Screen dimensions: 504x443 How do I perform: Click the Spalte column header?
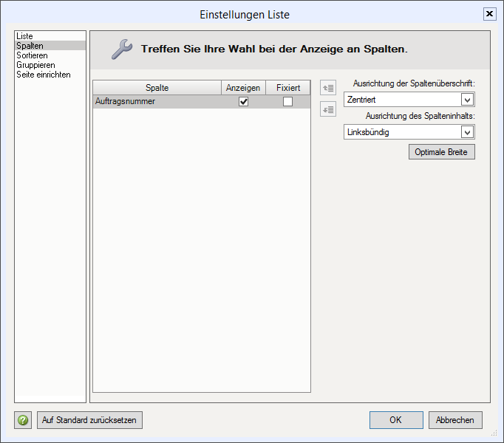coord(157,88)
